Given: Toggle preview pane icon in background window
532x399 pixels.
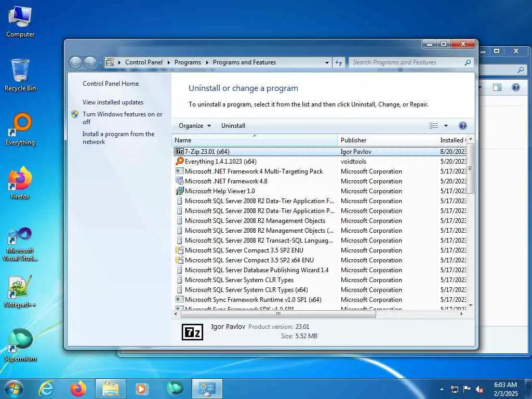Looking at the screenshot, I should pyautogui.click(x=497, y=87).
